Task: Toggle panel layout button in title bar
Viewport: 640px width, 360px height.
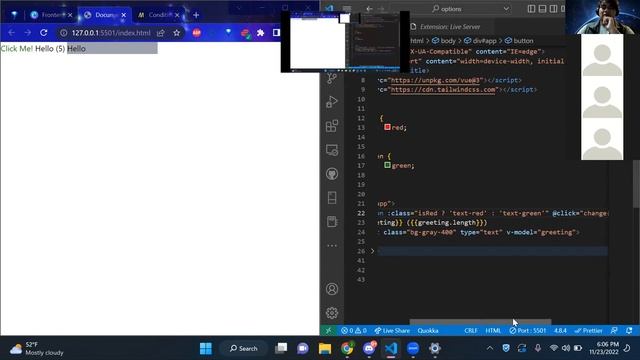Action: pyautogui.click(x=542, y=9)
